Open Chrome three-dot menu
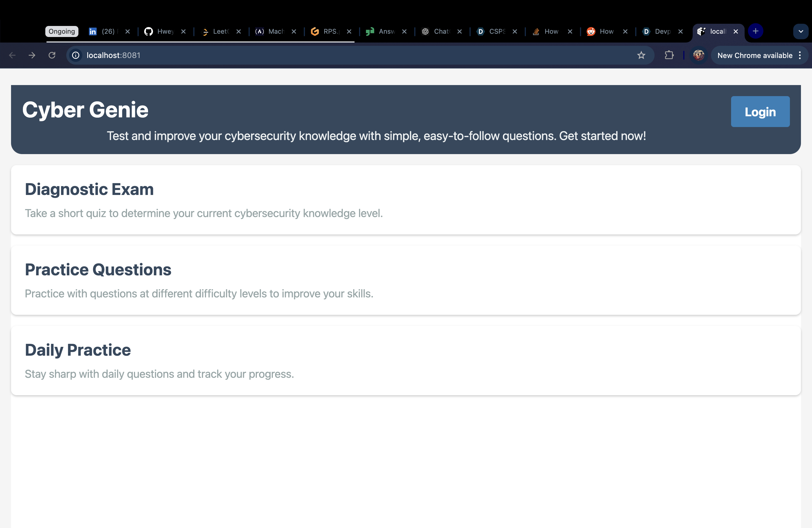The image size is (812, 528). click(x=800, y=55)
